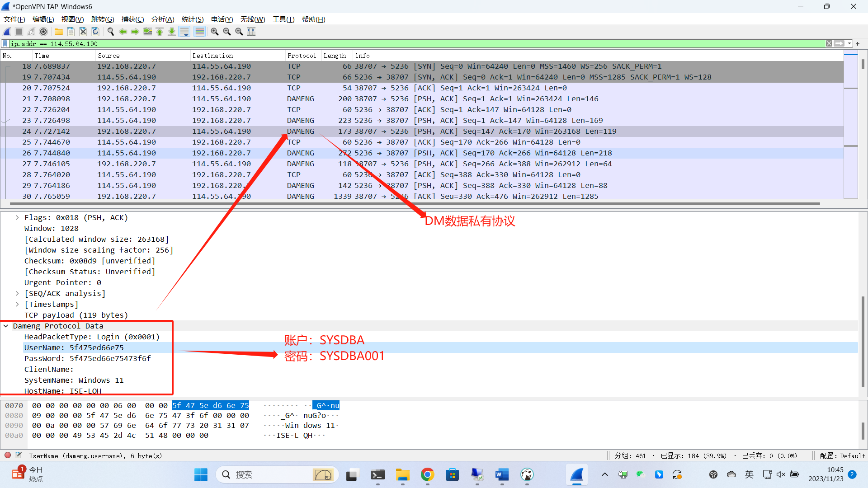Open the 编辑(E) menu
The width and height of the screenshot is (868, 488).
pyautogui.click(x=43, y=19)
